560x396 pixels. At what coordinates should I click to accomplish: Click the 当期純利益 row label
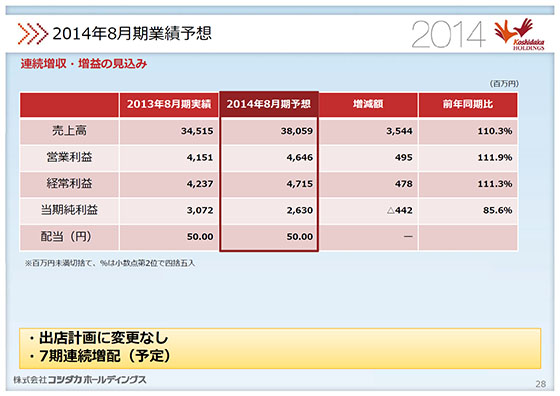coord(69,210)
